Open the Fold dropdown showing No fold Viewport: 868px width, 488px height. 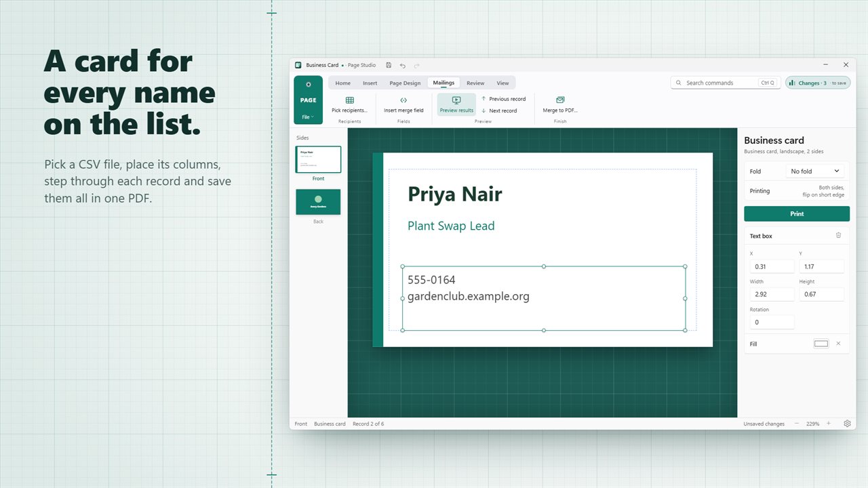816,171
